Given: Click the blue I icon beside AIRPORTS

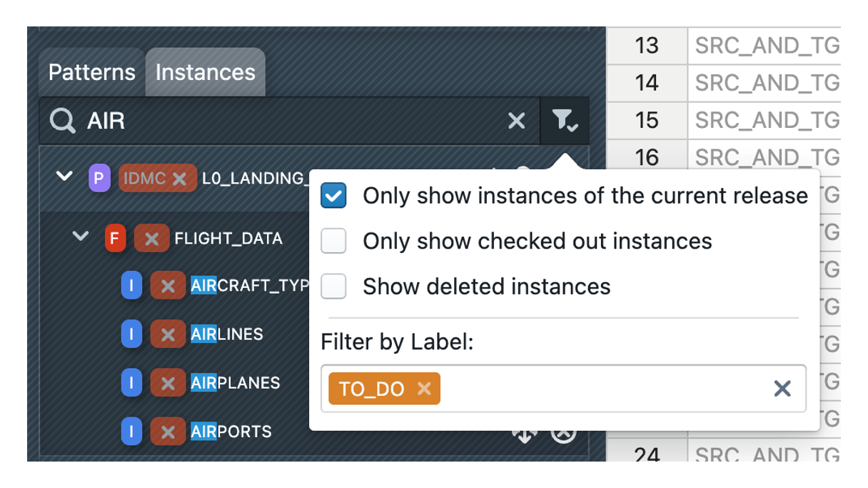Looking at the screenshot, I should pos(131,432).
